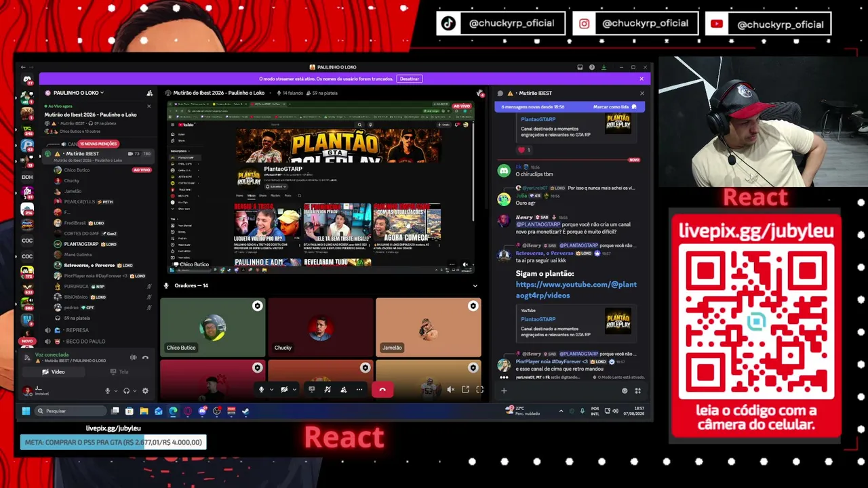868x488 pixels.
Task: Select Chico Butico's video tile
Action: coord(212,327)
